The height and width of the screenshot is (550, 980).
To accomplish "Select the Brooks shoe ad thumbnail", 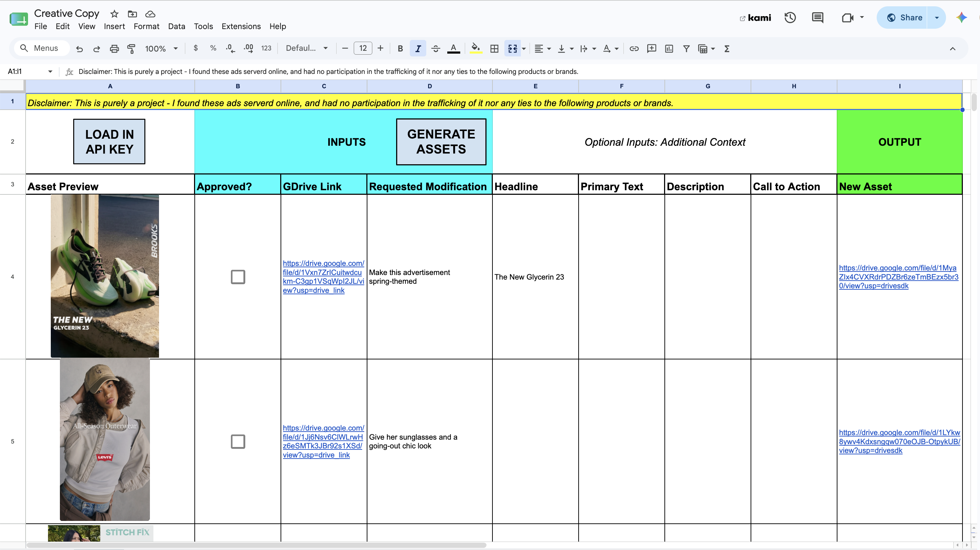I will pos(105,276).
